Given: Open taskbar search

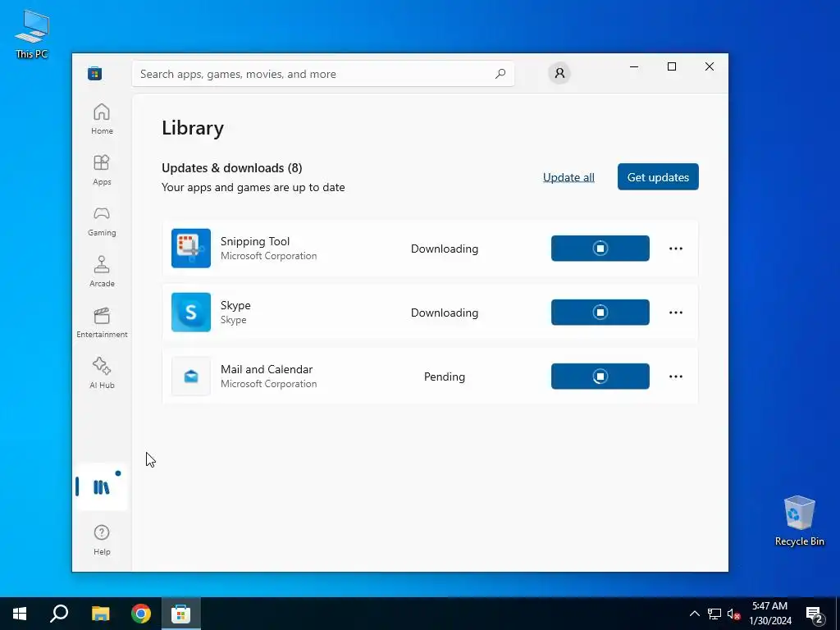Looking at the screenshot, I should tap(59, 614).
